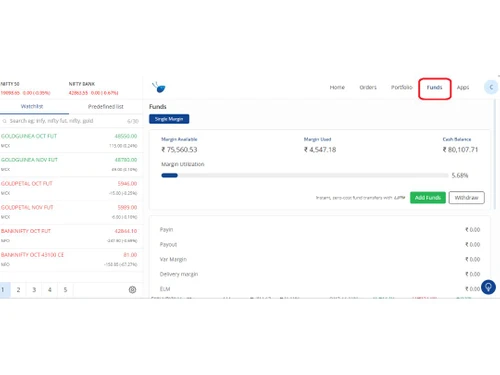
Task: Select watchlist page 5
Action: pyautogui.click(x=65, y=290)
